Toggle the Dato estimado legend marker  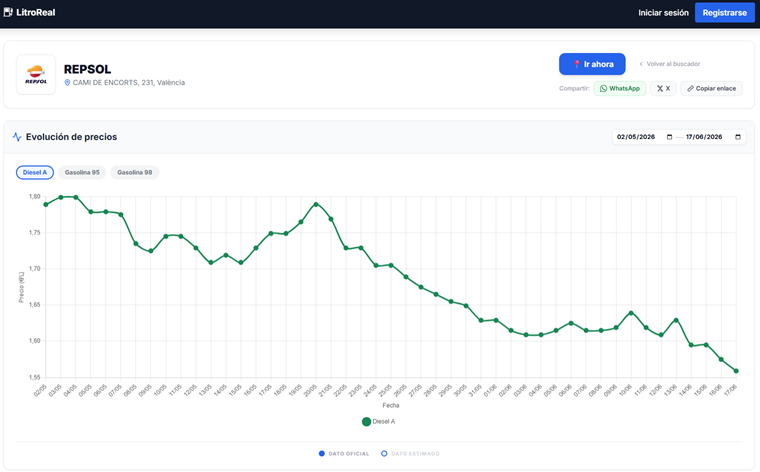(x=384, y=454)
